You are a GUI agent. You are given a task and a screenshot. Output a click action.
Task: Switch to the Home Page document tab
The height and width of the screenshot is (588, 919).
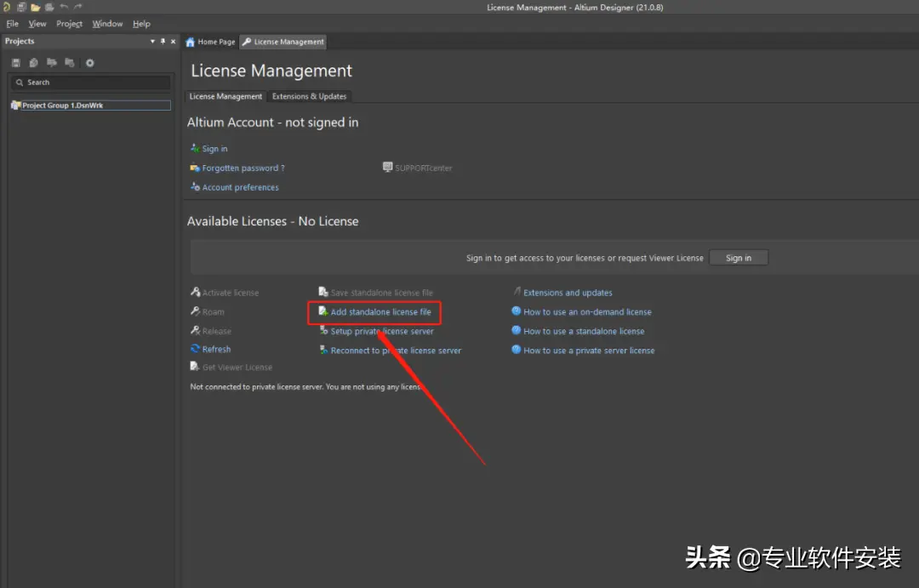click(210, 42)
